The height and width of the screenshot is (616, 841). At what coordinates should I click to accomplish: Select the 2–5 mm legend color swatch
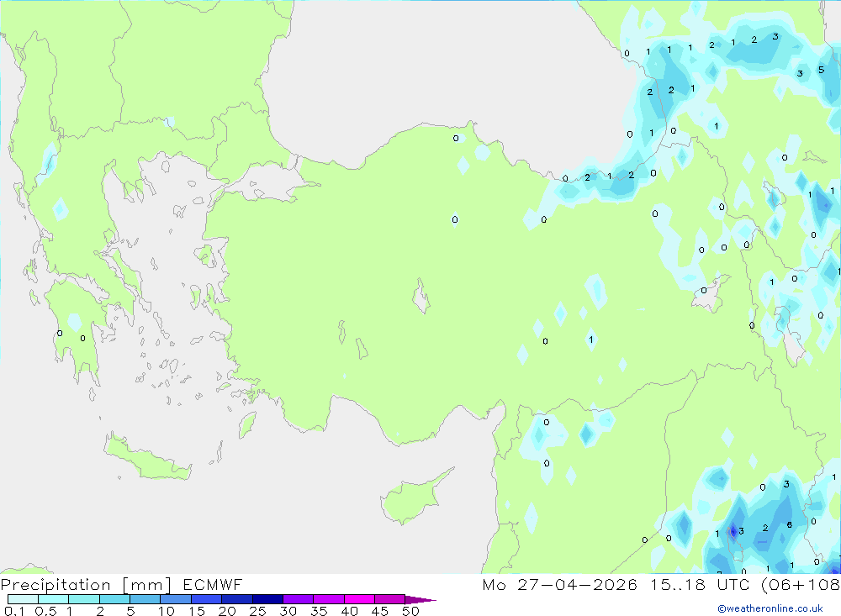click(114, 599)
